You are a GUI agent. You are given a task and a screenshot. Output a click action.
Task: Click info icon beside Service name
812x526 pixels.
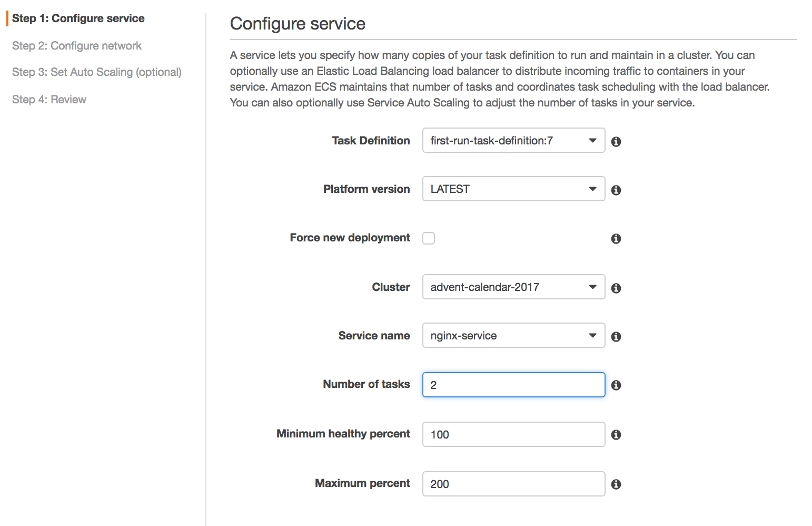click(616, 336)
